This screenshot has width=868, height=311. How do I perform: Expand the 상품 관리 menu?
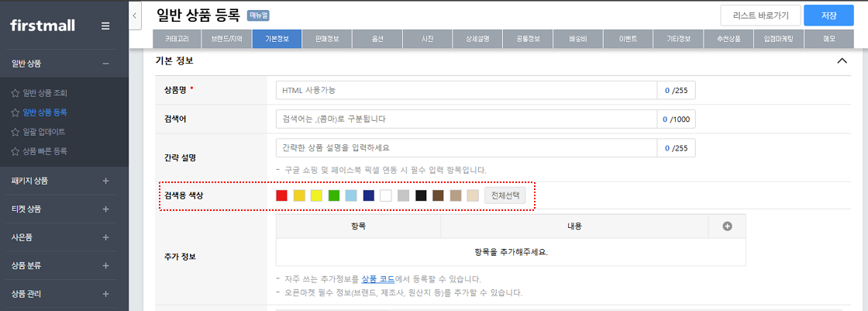[x=105, y=294]
